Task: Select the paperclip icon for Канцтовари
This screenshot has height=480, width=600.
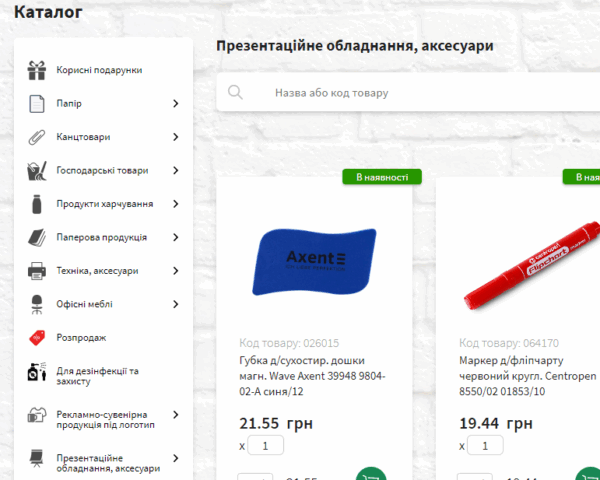Action: coord(37,137)
